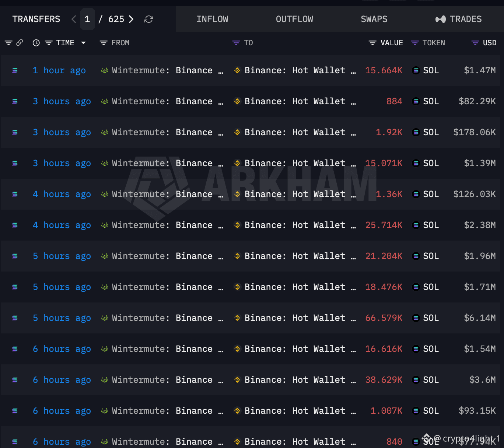Switch to the TRADES tab
The height and width of the screenshot is (448, 504).
coord(458,19)
